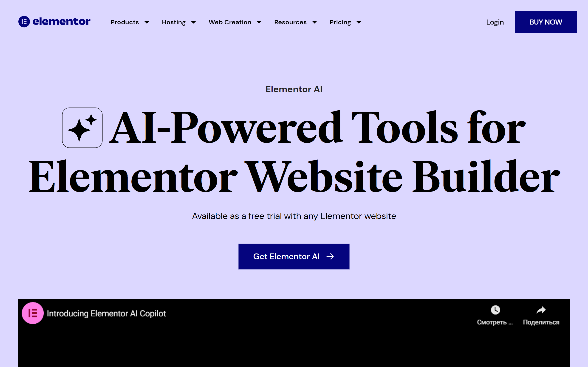Click the Login link
This screenshot has width=588, height=367.
[494, 22]
